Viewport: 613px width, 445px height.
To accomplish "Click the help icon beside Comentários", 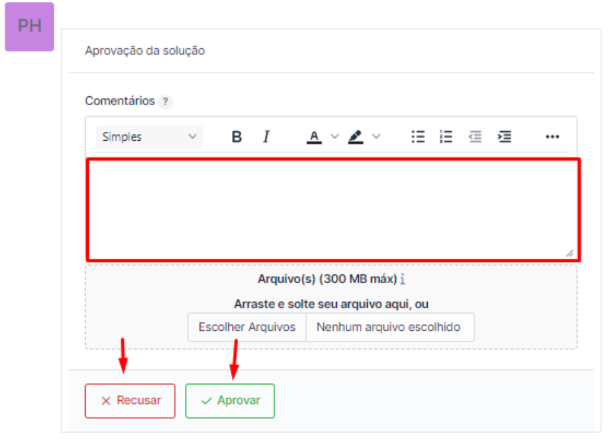I will pos(166,102).
